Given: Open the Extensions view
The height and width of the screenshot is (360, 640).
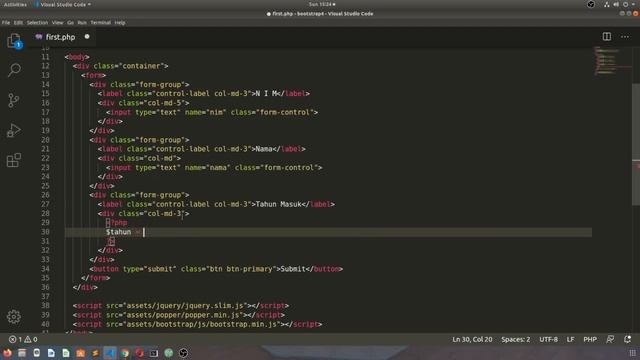Looking at the screenshot, I should (14, 160).
